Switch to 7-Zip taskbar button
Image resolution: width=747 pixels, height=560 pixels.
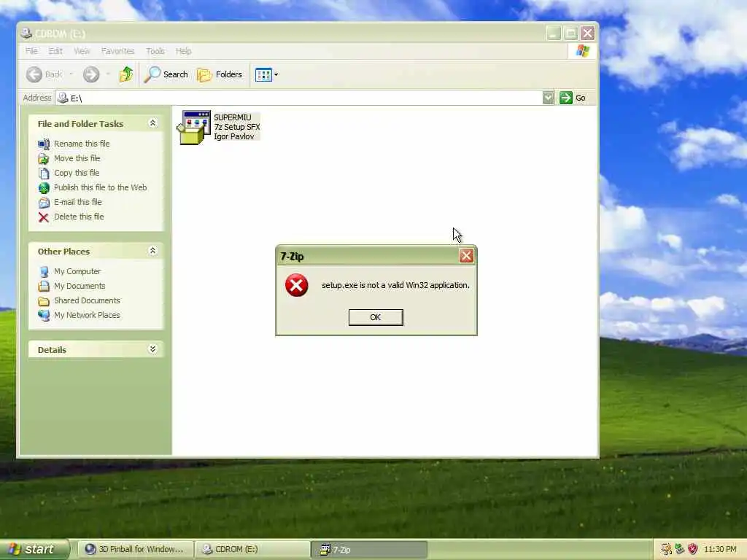tap(369, 550)
